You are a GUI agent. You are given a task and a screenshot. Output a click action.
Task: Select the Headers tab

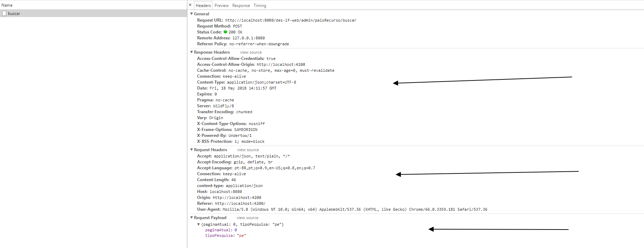tap(203, 6)
